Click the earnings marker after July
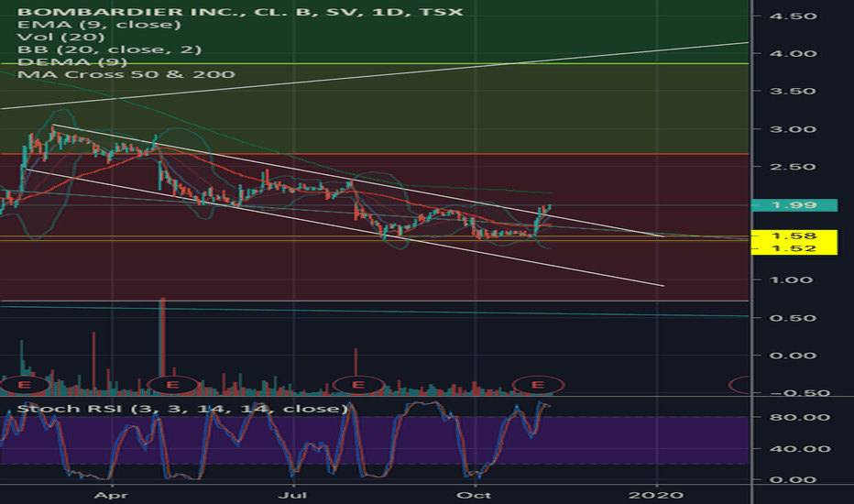Viewport: 854px width, 504px height. [x=358, y=385]
